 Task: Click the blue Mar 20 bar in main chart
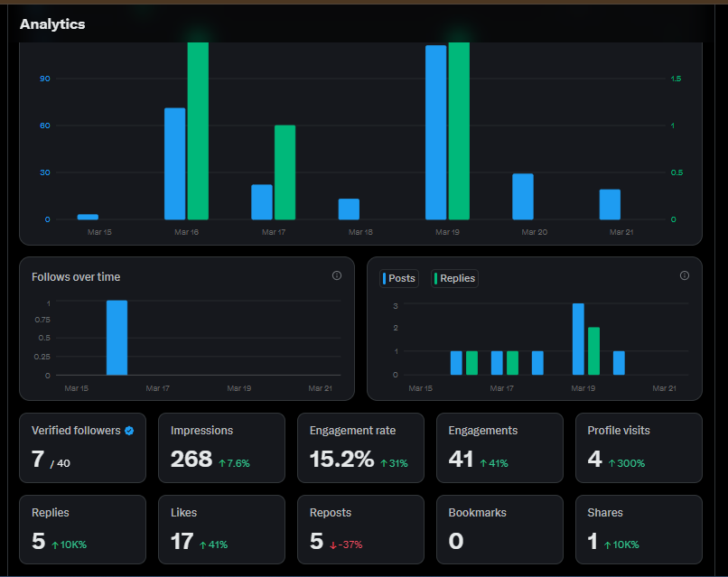pyautogui.click(x=523, y=197)
